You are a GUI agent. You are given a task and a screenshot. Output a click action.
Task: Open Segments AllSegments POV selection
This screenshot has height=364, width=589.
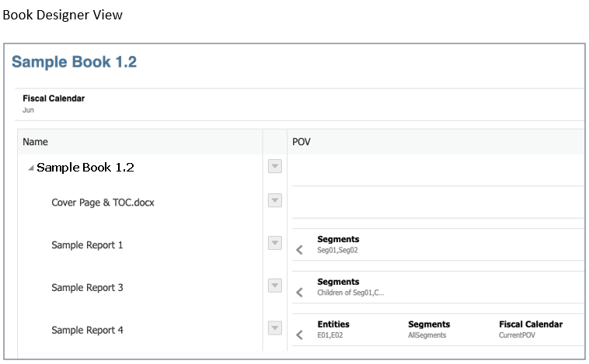click(x=428, y=330)
